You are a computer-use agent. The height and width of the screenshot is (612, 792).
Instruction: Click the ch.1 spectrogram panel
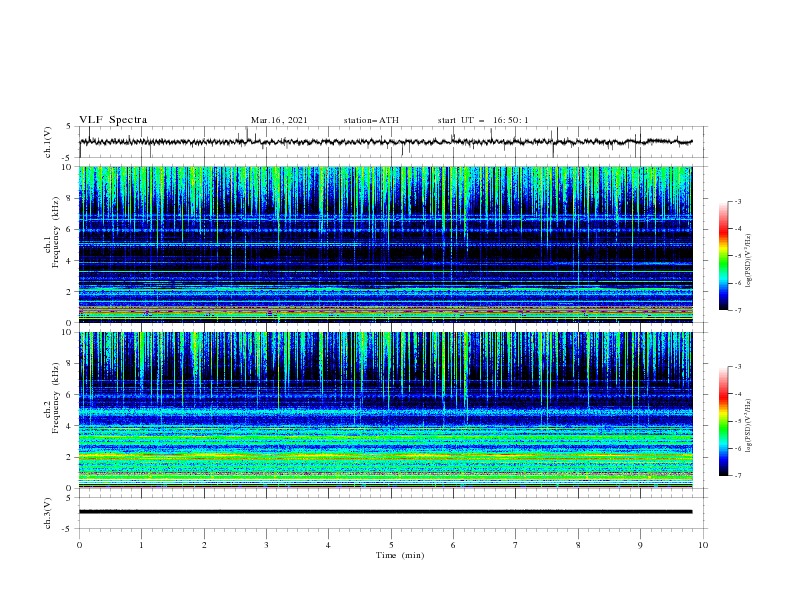pyautogui.click(x=385, y=244)
